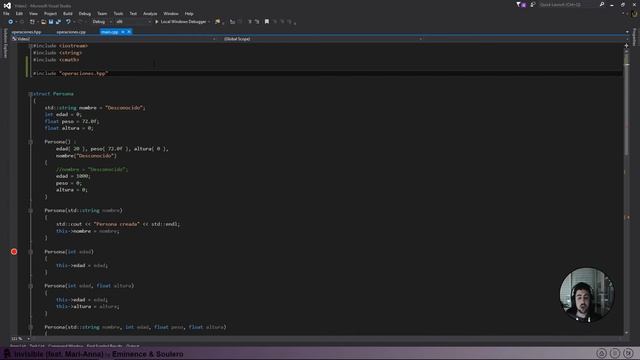Toggle the breakpoint on Persona(int edad)
The width and height of the screenshot is (640, 360).
click(x=14, y=252)
